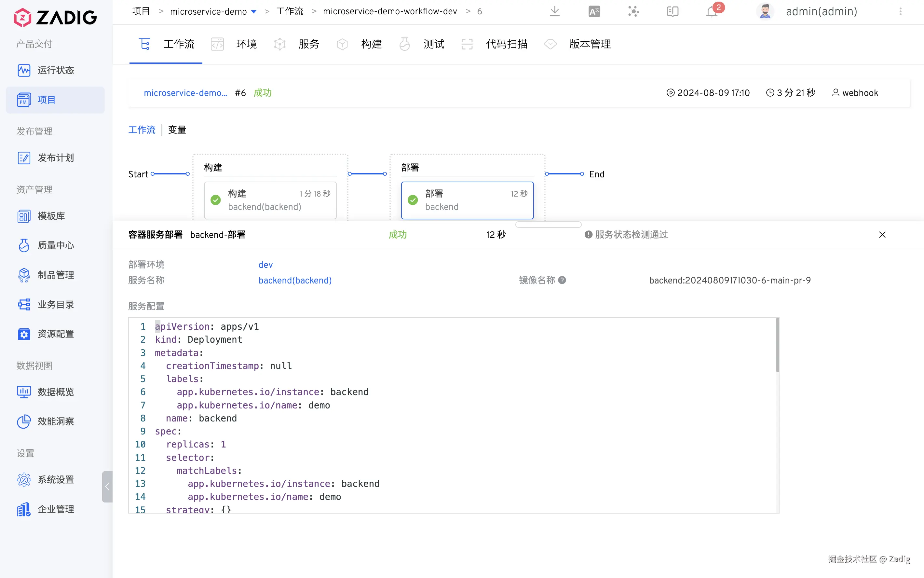Open 效能洞察 in sidebar

pyautogui.click(x=55, y=421)
